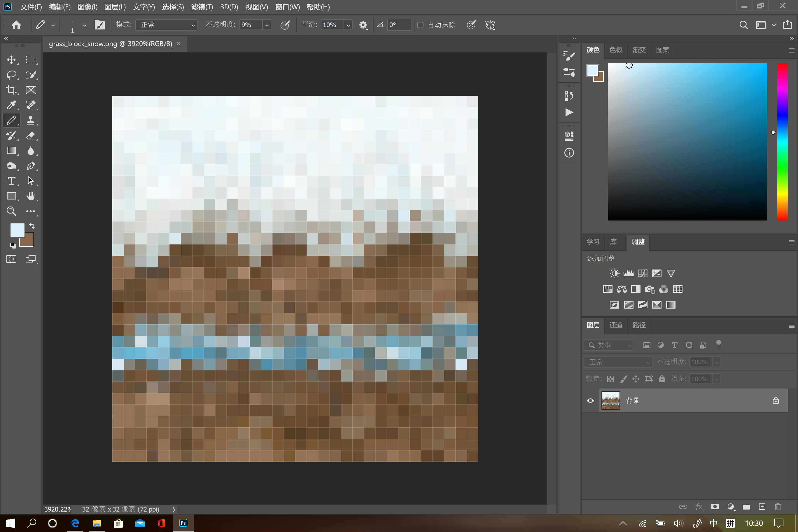The width and height of the screenshot is (798, 532).
Task: Swap foreground and background colors
Action: point(32,226)
